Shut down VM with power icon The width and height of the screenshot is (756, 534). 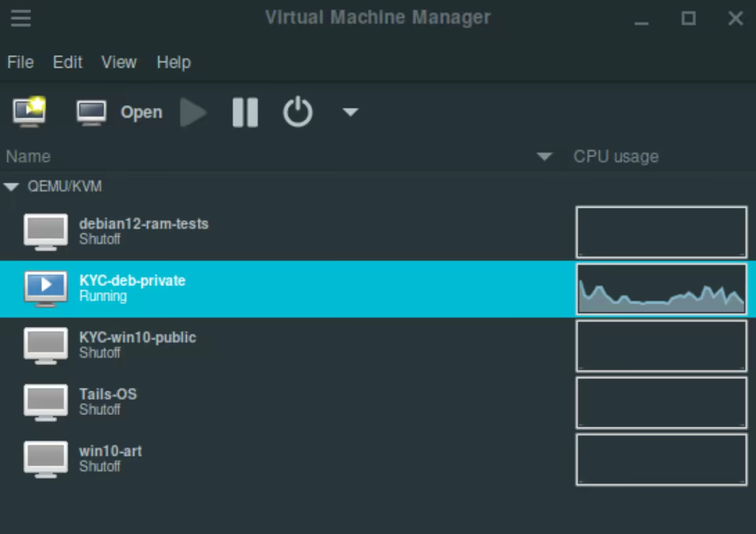tap(298, 112)
